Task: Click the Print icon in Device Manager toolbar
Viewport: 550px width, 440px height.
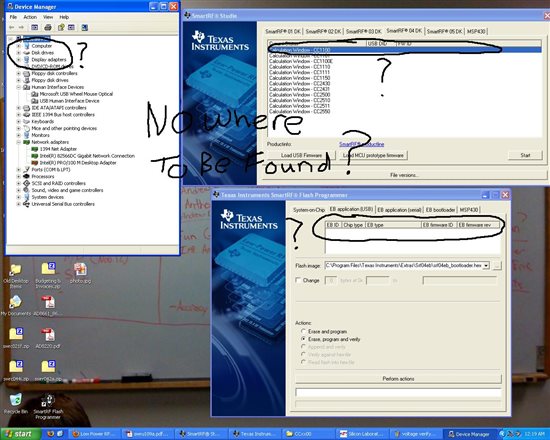Action: [x=48, y=27]
